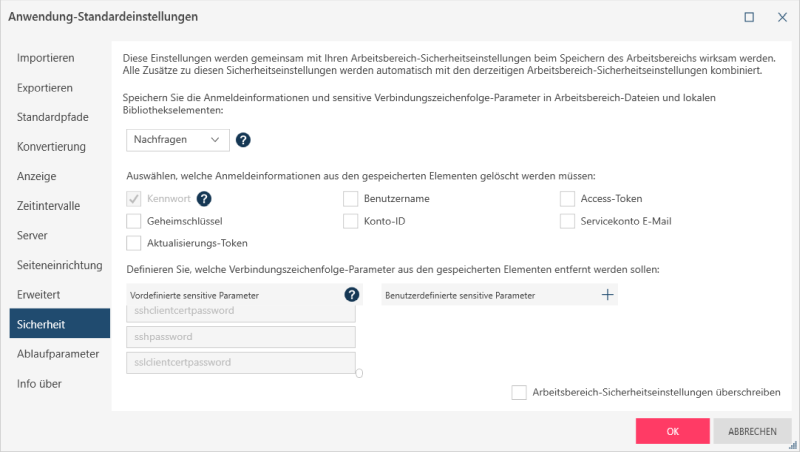The width and height of the screenshot is (800, 452).
Task: Select the Ablaufparameter tab
Action: click(x=58, y=353)
